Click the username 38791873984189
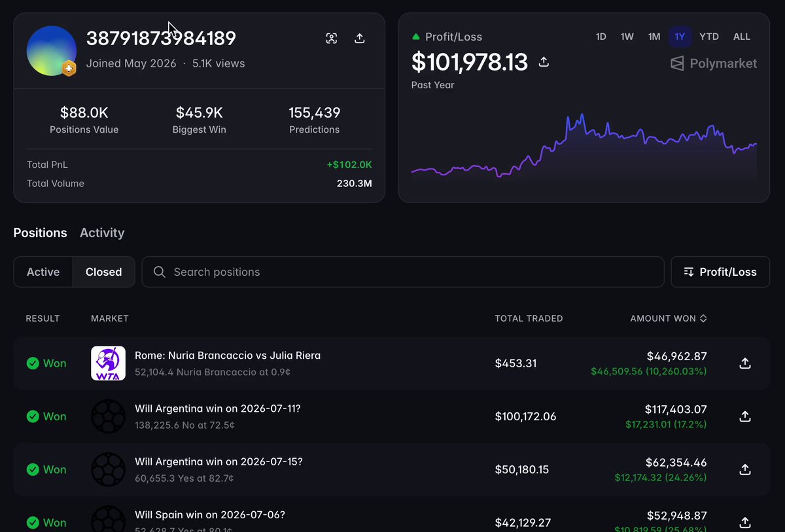785x532 pixels. 161,39
